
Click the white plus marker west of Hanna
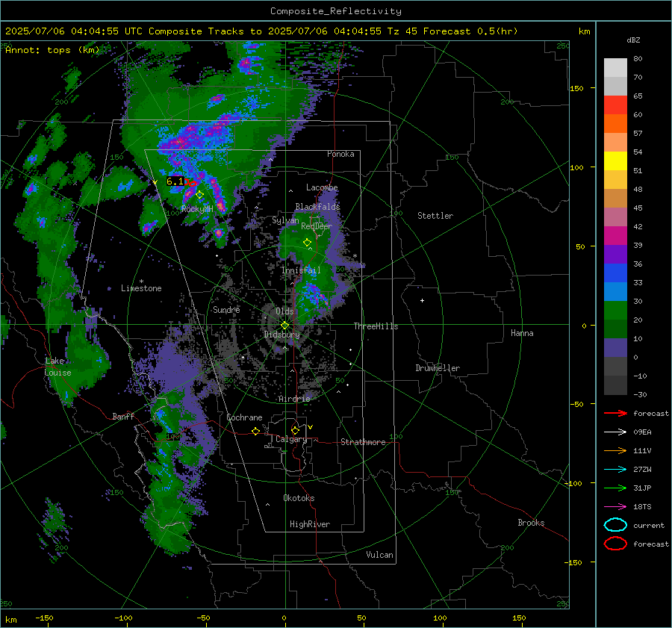coord(422,300)
